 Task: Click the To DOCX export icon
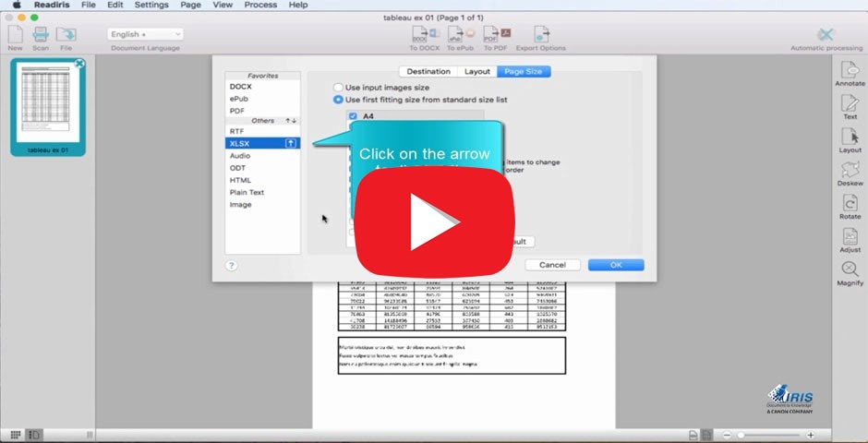pyautogui.click(x=425, y=34)
